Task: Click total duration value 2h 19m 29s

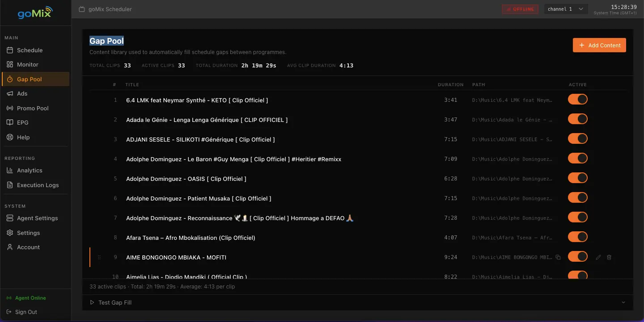Action: [259, 66]
